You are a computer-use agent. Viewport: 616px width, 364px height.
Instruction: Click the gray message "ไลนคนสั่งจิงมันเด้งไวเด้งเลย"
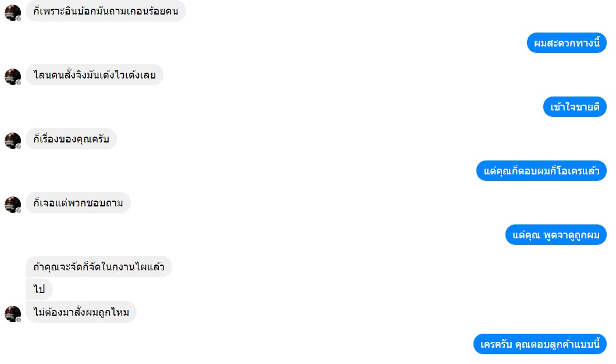point(94,74)
